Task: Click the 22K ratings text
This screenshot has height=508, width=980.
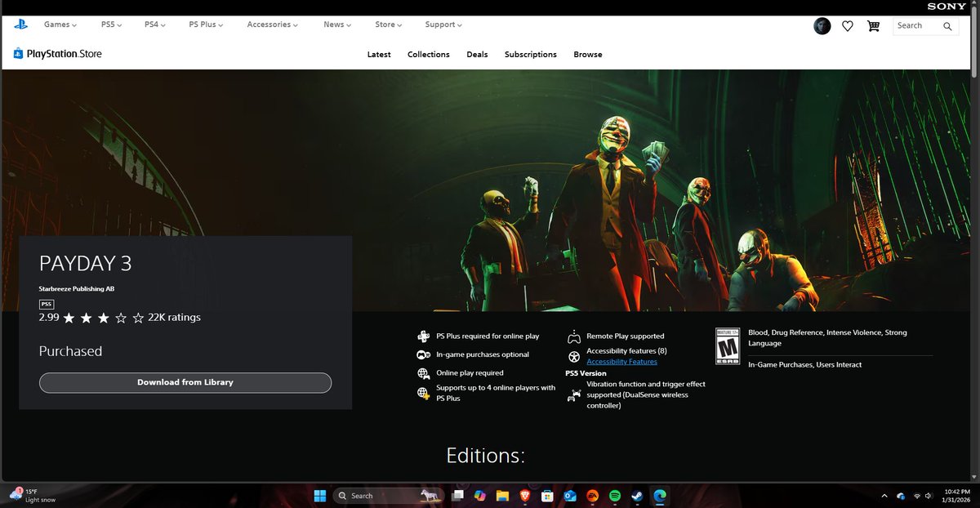Action: pyautogui.click(x=174, y=317)
